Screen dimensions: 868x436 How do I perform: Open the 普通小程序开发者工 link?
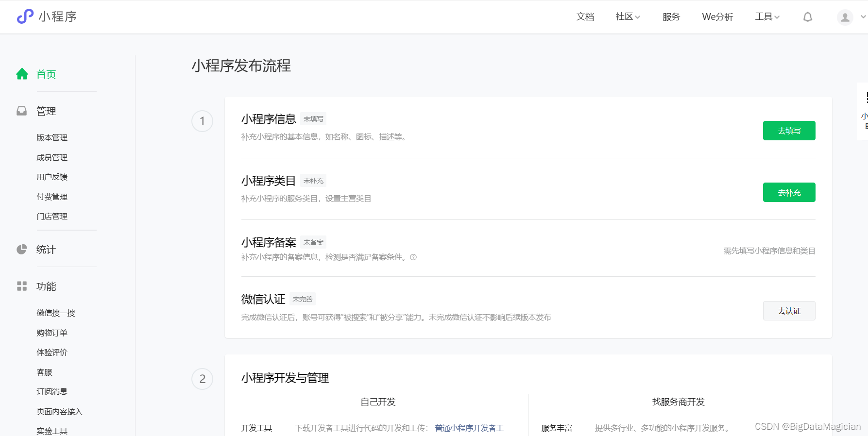[469, 428]
